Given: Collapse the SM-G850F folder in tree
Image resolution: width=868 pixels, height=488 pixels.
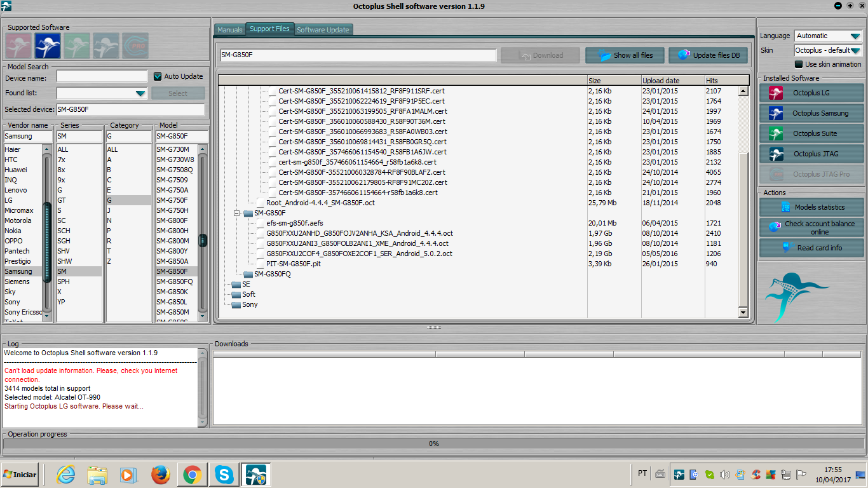Looking at the screenshot, I should point(237,213).
